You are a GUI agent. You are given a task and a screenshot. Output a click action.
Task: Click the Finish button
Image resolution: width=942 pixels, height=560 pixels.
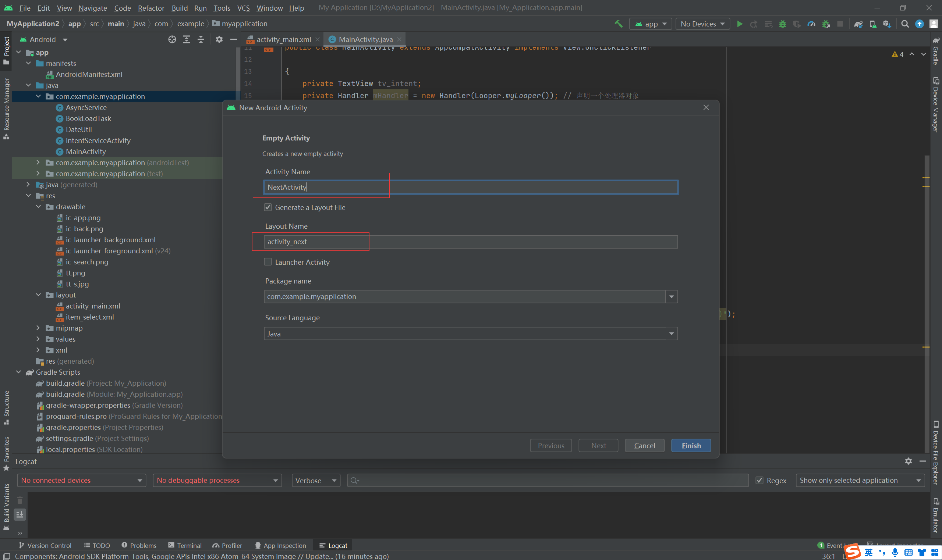[691, 446]
